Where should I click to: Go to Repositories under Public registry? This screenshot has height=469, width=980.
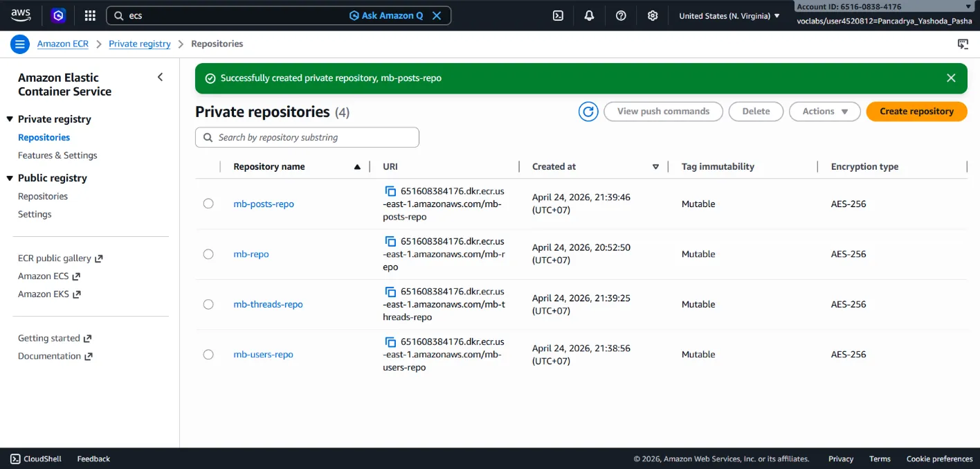(x=43, y=196)
